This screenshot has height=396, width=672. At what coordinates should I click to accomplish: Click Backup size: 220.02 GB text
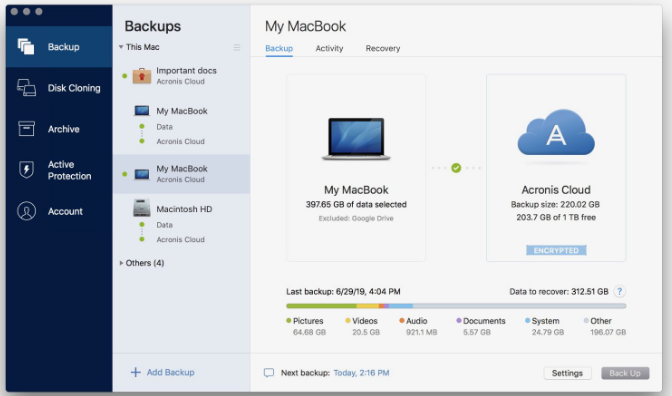point(555,204)
